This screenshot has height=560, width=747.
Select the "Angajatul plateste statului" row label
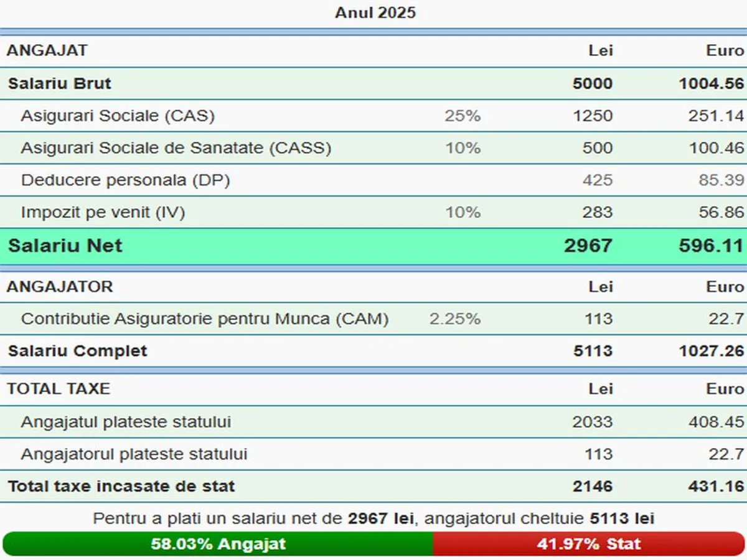(126, 422)
